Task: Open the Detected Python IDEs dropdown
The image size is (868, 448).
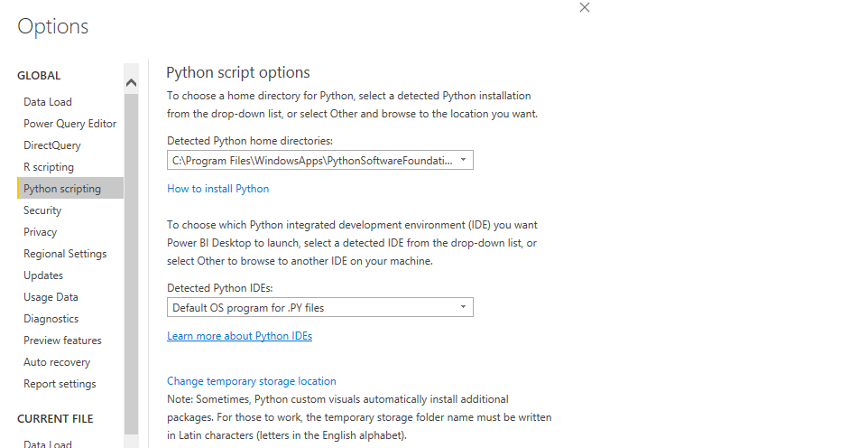Action: tap(320, 307)
